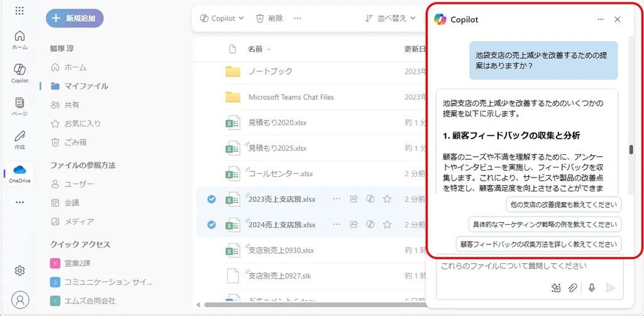This screenshot has height=316, width=644.
Task: Browse files by メディア
Action: pos(72,222)
